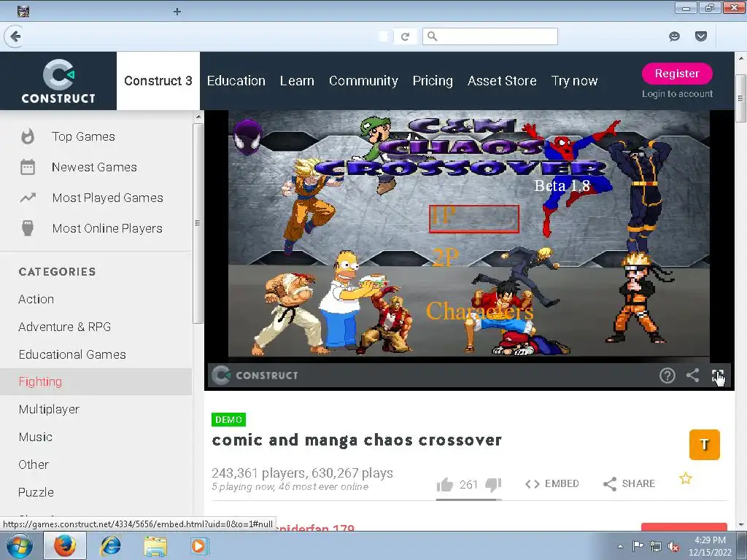The width and height of the screenshot is (747, 560).
Task: Open Windows Explorer folder in taskbar
Action: pos(155,547)
